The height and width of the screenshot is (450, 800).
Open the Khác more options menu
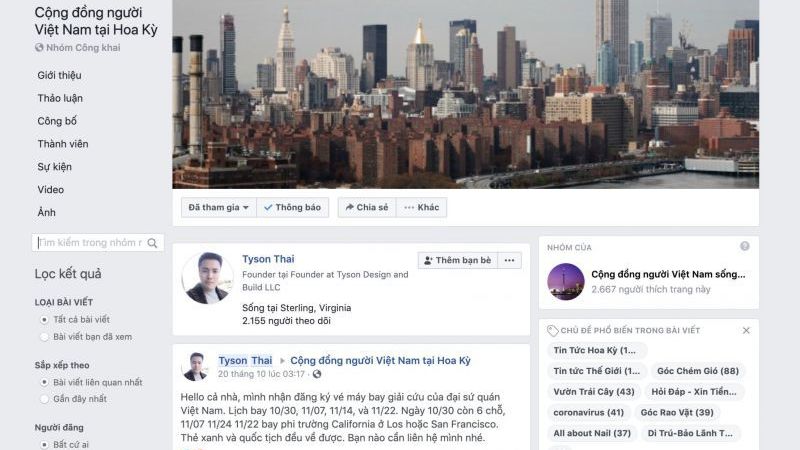(421, 207)
